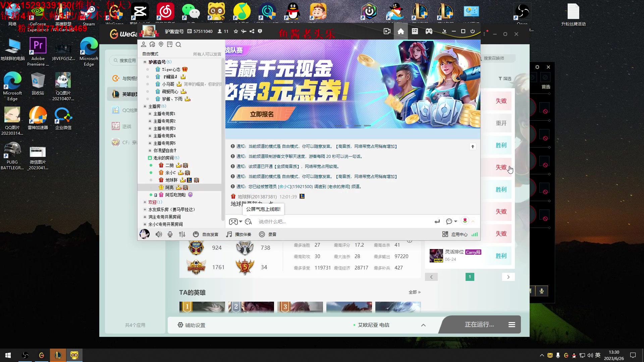Collapse 老余的房间 channel
This screenshot has width=644, height=362.
click(150, 158)
